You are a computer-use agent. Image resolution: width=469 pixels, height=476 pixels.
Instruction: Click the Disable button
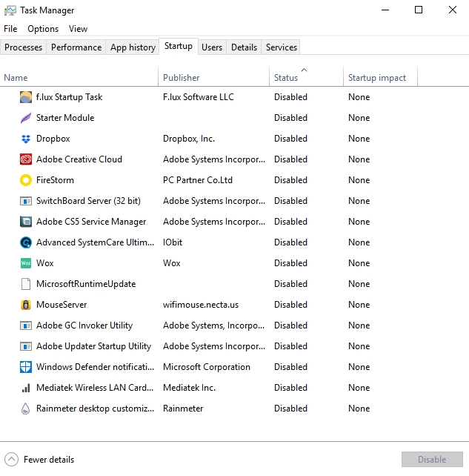click(432, 460)
